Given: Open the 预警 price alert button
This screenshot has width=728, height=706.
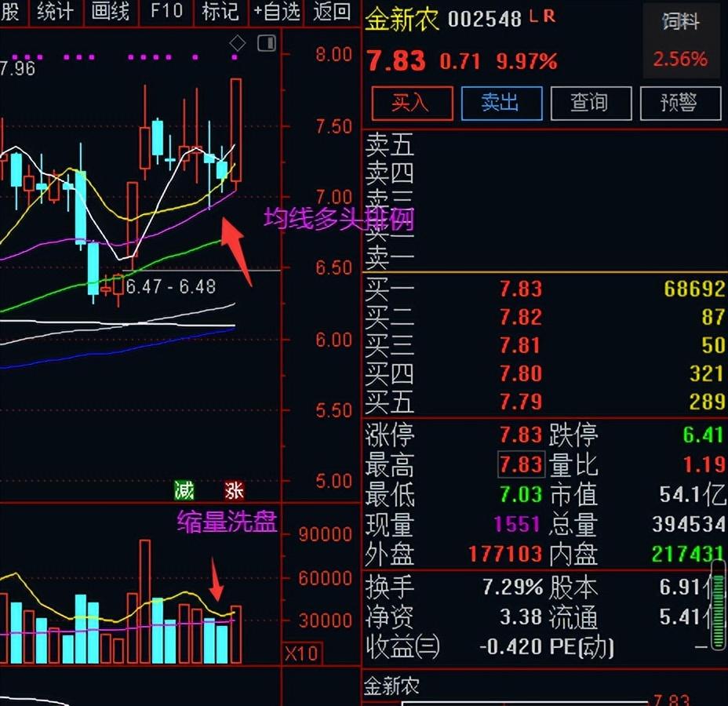Looking at the screenshot, I should tap(679, 103).
